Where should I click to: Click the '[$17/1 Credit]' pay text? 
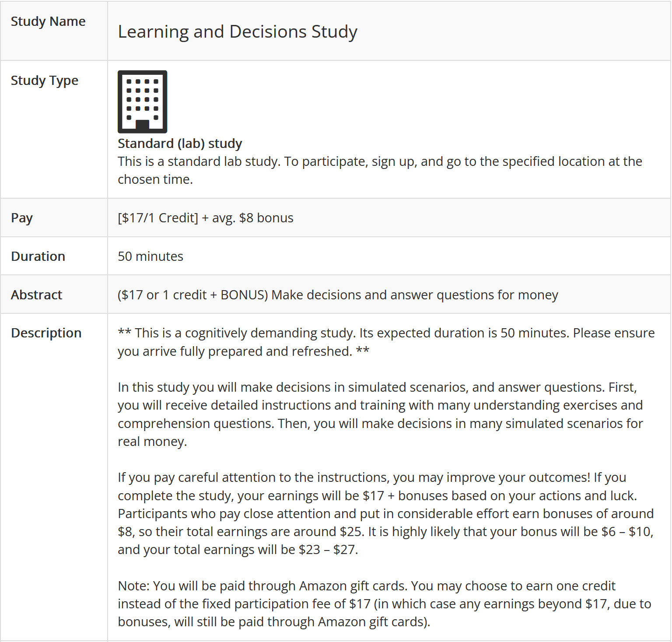pos(158,218)
